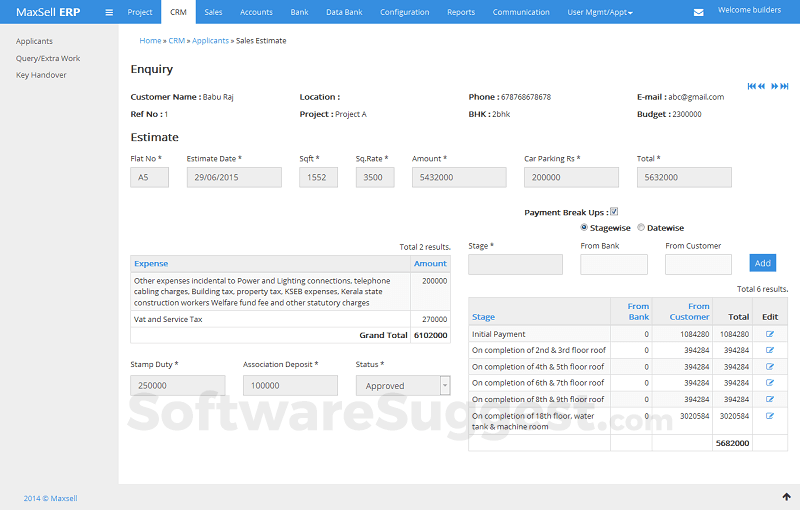The image size is (800, 510).
Task: Edit the 4th & 5th floor roof row
Action: pyautogui.click(x=769, y=366)
